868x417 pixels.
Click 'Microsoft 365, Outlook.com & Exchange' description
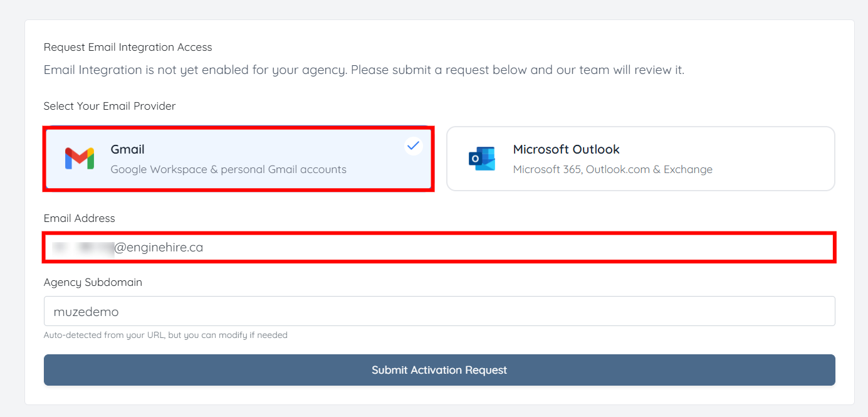click(x=612, y=169)
